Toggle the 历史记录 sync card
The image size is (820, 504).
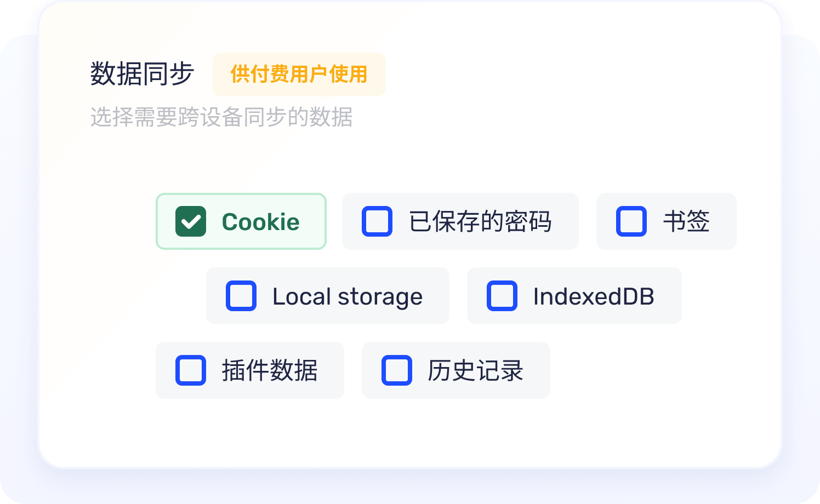[455, 370]
